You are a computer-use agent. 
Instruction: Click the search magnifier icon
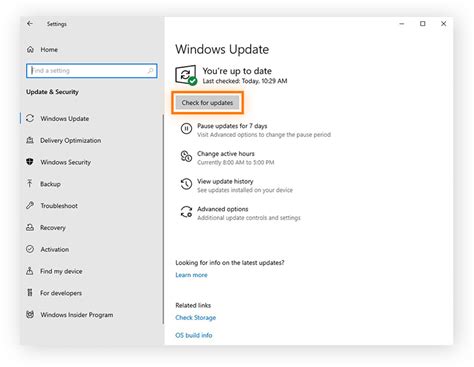(x=150, y=71)
